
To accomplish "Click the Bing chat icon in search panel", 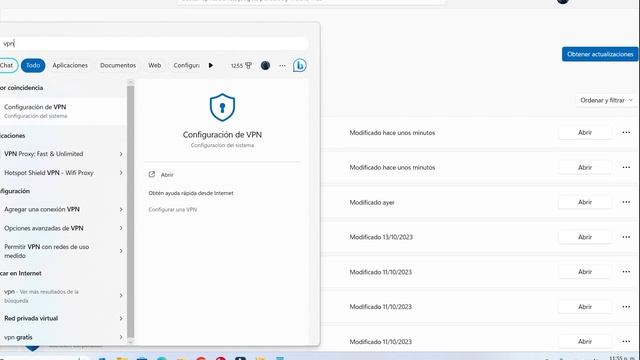I will coord(300,65).
